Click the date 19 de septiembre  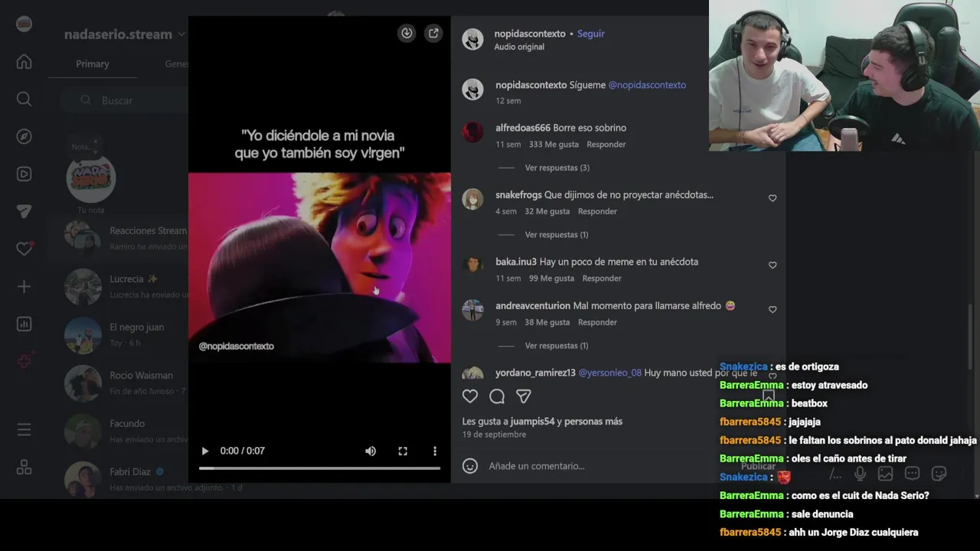(x=494, y=435)
